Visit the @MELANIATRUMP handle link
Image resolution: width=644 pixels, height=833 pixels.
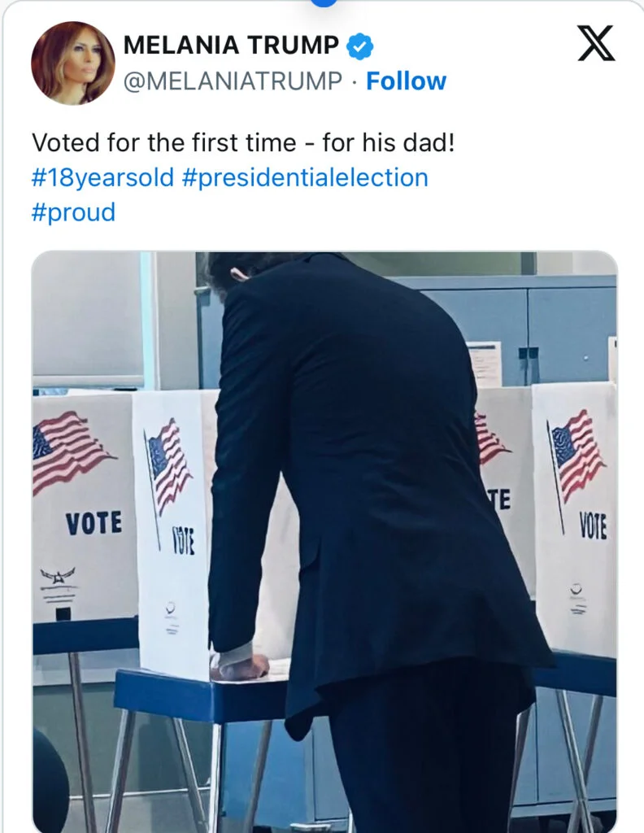point(233,81)
